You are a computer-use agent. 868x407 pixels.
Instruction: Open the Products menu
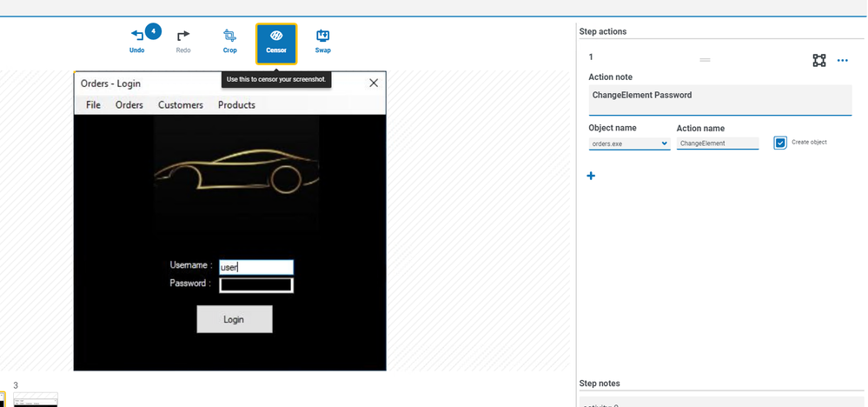coord(236,105)
